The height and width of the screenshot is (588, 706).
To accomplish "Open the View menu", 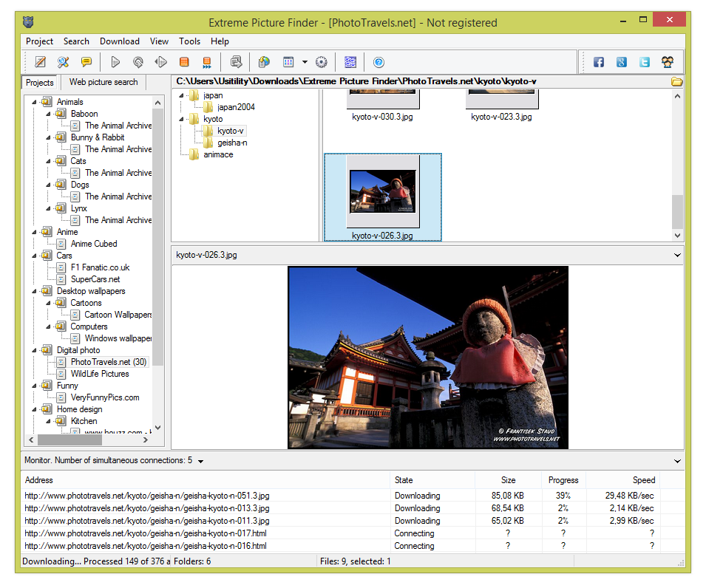I will (x=159, y=41).
